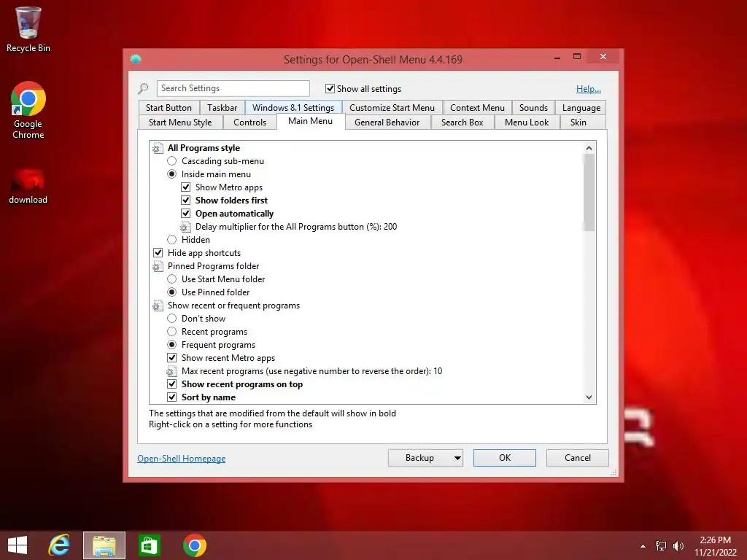Click gear icon next to All Programs style
747x560 pixels.
158,148
